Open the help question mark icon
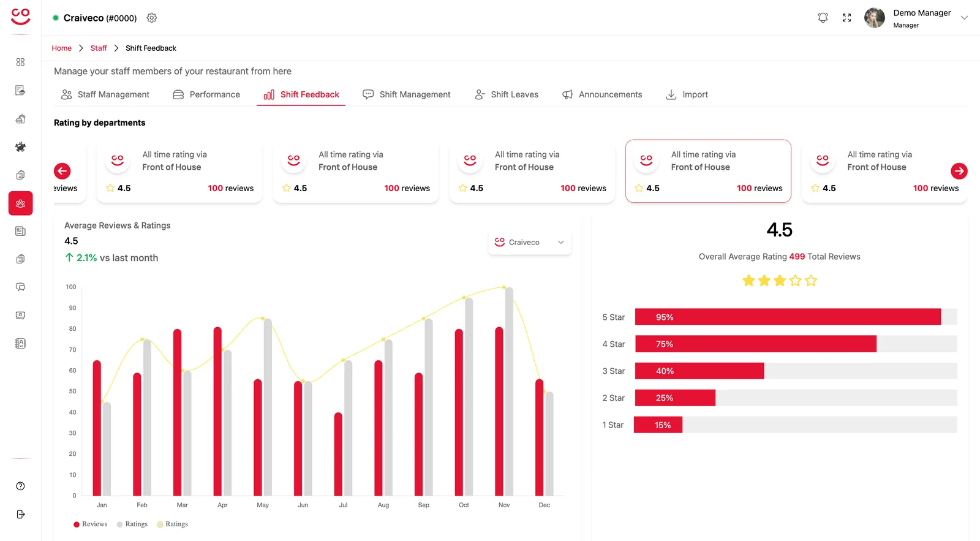This screenshot has height=541, width=980. click(20, 486)
